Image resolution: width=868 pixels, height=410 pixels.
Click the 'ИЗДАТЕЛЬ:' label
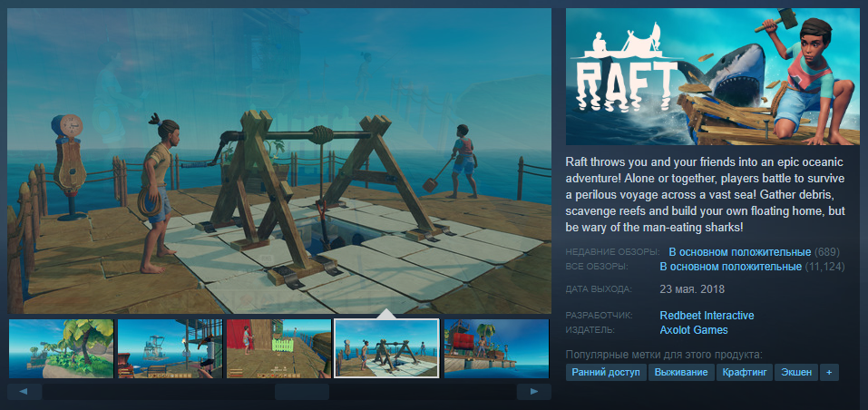coord(590,330)
